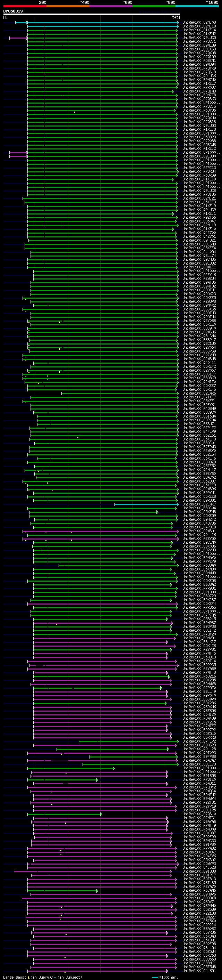The width and height of the screenshot is (222, 980).
Task: Open the UniRef100_Q9LUC5 entry
Action: (x=199, y=38)
